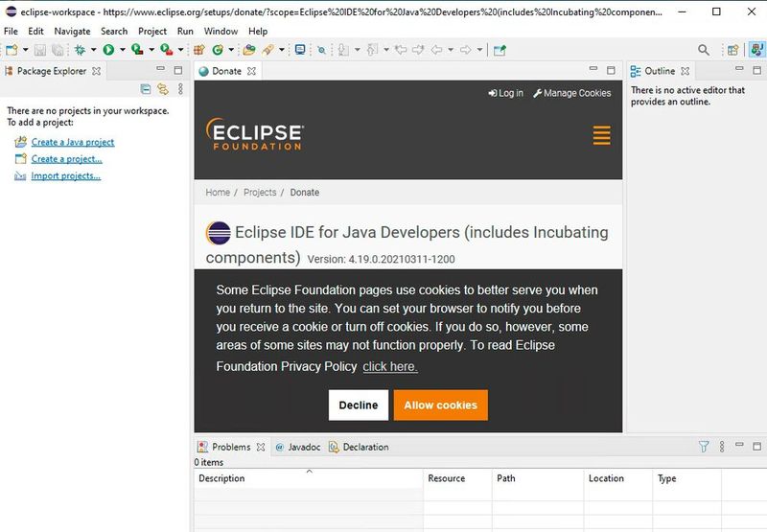Click the Log in link
767x532 pixels.
click(506, 93)
